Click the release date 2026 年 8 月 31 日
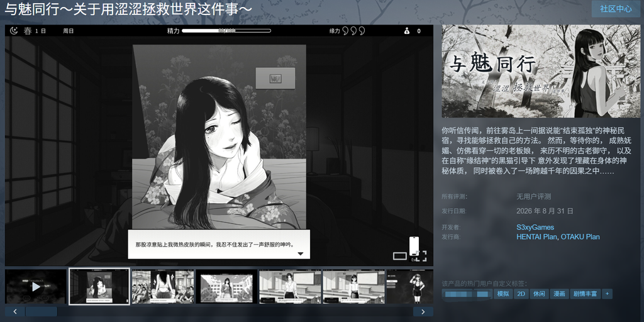This screenshot has width=644, height=322. point(545,211)
